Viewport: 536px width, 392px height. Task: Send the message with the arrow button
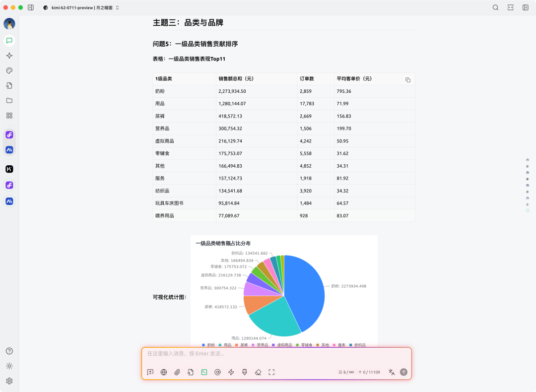pos(403,372)
